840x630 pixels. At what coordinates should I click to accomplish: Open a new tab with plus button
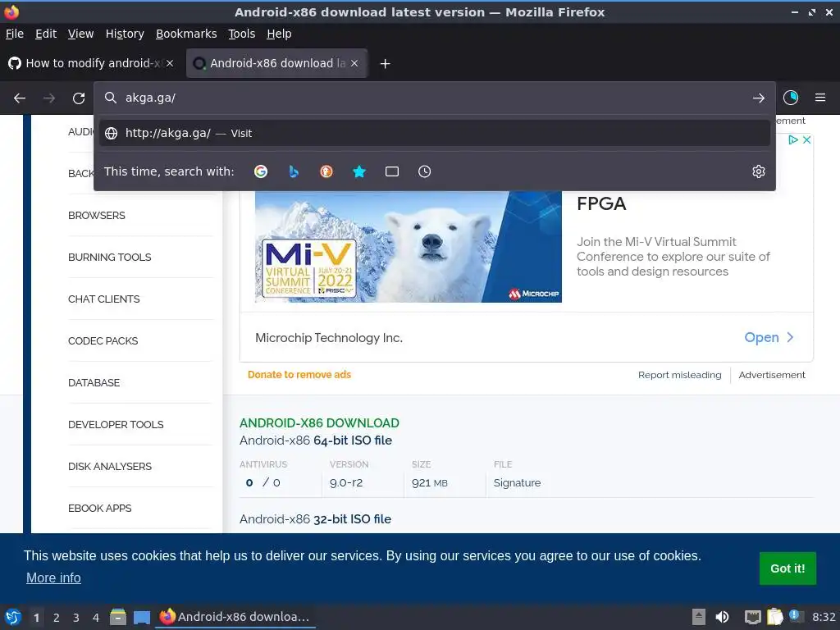pyautogui.click(x=385, y=64)
